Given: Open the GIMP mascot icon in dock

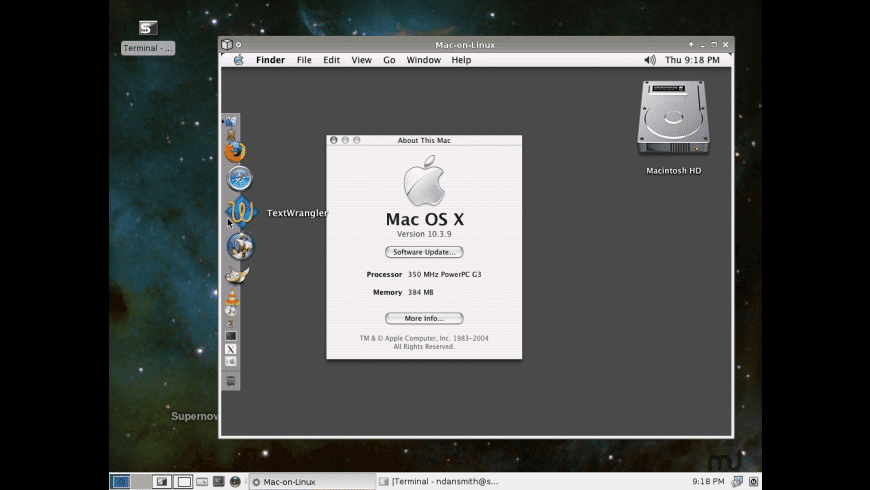Looking at the screenshot, I should coord(237,274).
